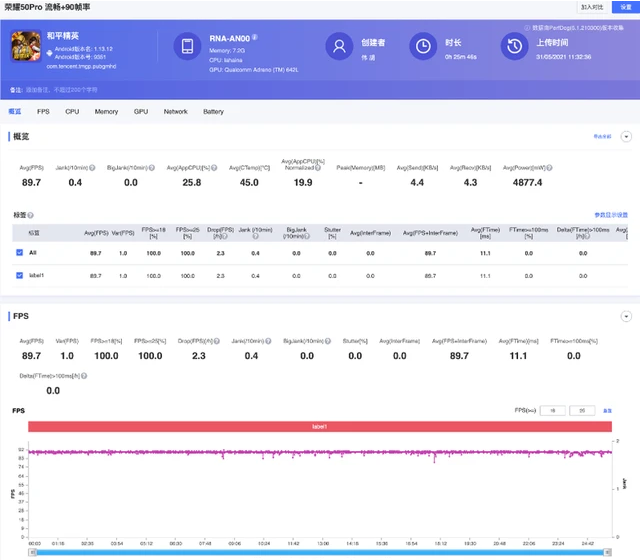
Task: Open the Battery tab
Action: pos(213,111)
